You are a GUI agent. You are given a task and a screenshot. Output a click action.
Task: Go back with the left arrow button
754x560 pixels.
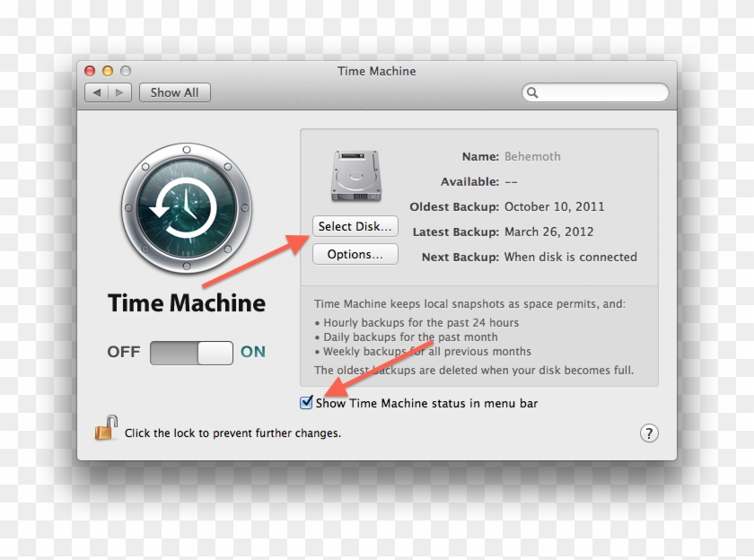[x=97, y=92]
